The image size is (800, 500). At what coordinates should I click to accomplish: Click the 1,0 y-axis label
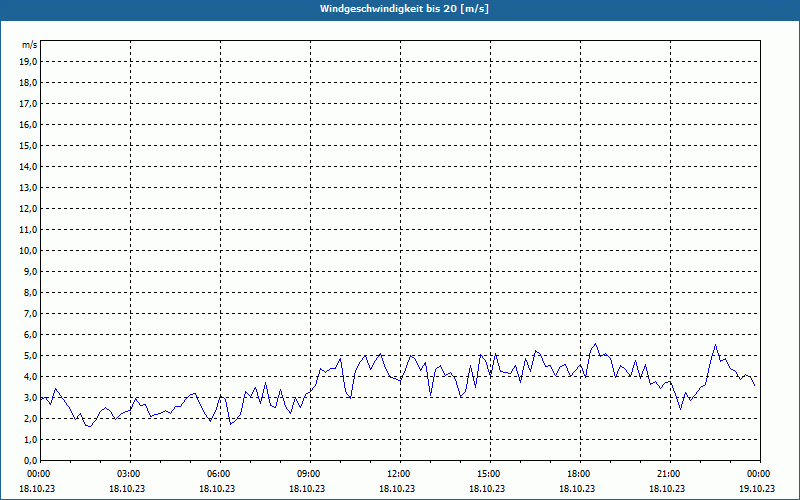pos(30,439)
